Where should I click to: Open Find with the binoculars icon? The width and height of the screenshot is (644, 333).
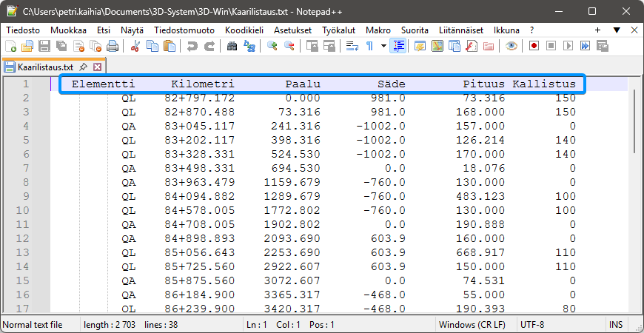(232, 46)
